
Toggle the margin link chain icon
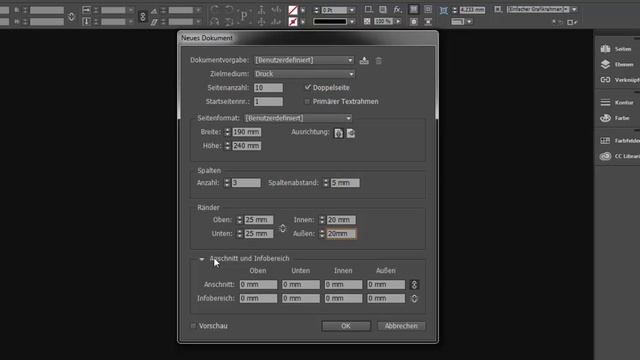coord(282,228)
